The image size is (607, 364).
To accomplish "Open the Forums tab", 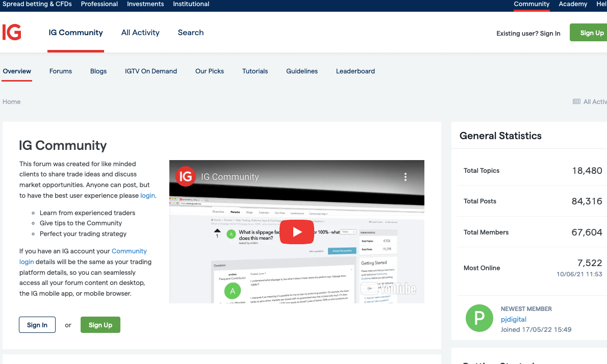I will click(60, 71).
